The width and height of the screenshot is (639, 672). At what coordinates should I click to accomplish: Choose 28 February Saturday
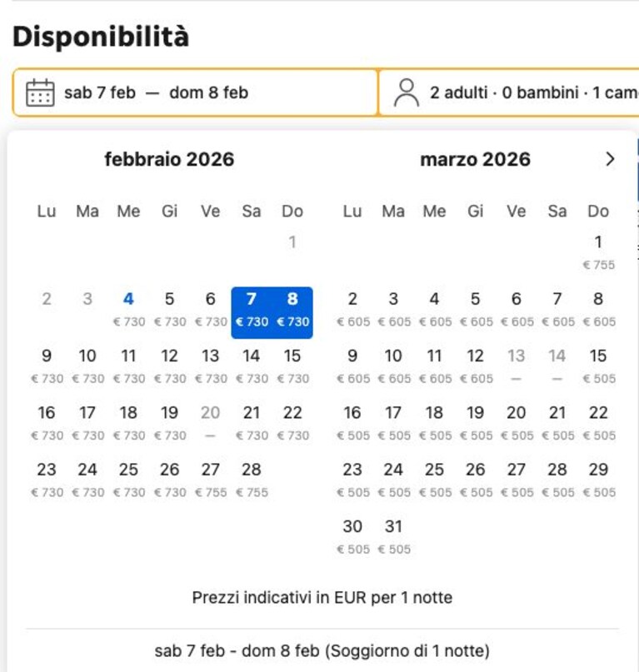coord(252,480)
